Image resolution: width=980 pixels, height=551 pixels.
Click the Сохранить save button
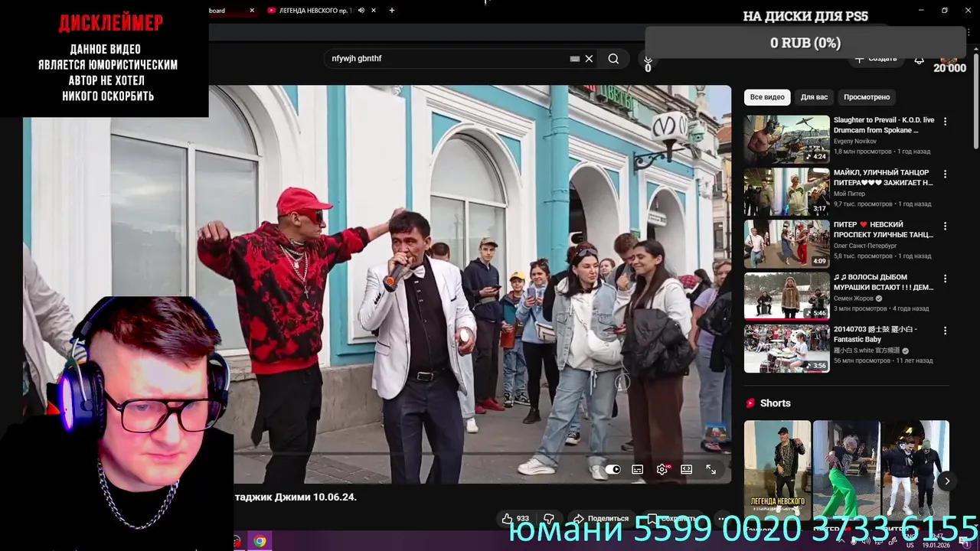coord(671,518)
